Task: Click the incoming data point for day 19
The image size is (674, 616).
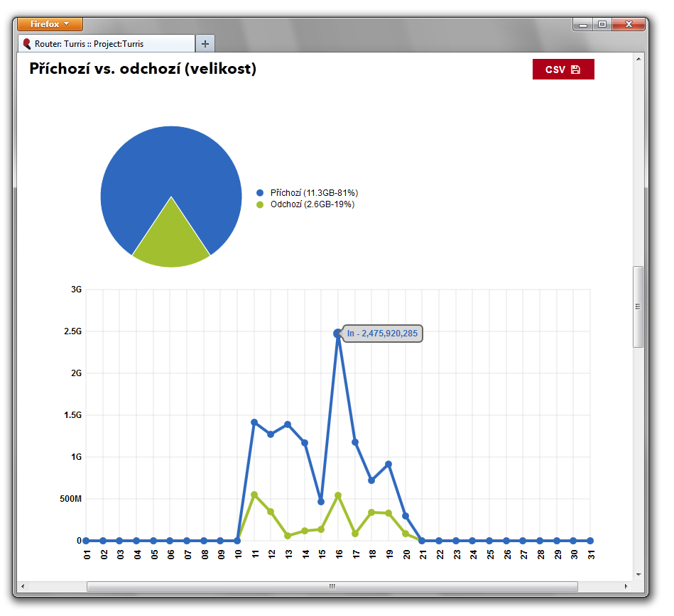Action: 388,464
